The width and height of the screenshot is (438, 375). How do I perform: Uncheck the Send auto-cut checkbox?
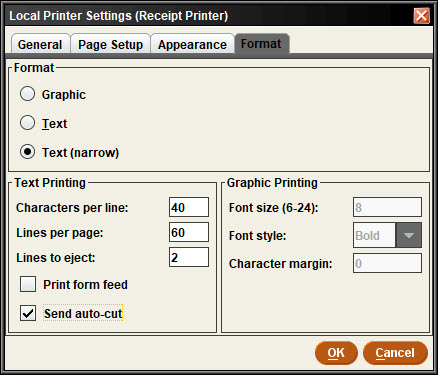(28, 313)
